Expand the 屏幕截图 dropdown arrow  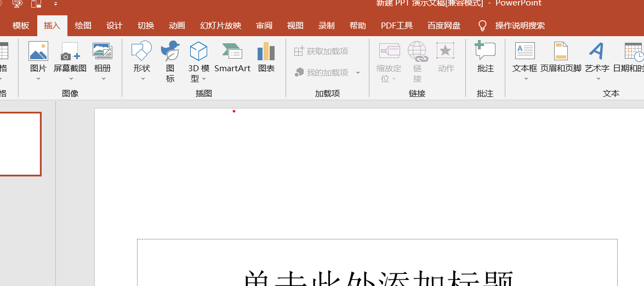[71, 79]
